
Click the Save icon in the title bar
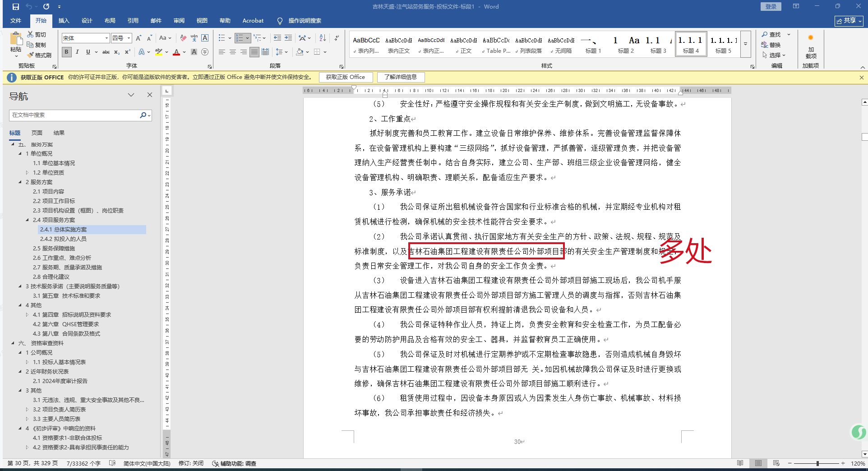click(x=15, y=7)
